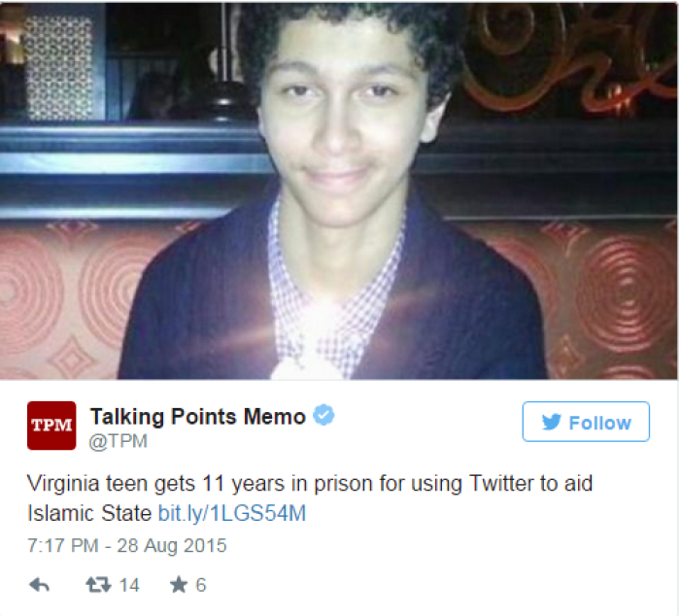Click the Twitter bird icon in Follow
This screenshot has height=616, width=680.
click(x=552, y=422)
